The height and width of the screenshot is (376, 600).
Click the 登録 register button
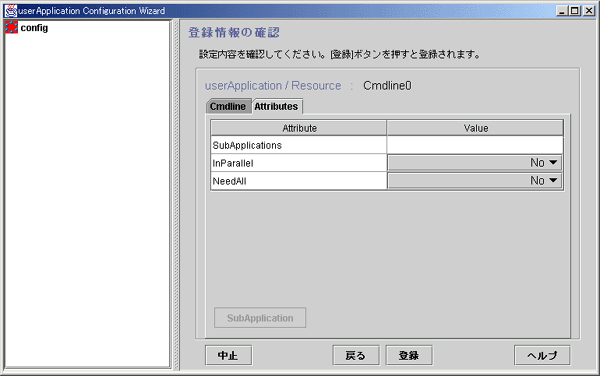[409, 356]
